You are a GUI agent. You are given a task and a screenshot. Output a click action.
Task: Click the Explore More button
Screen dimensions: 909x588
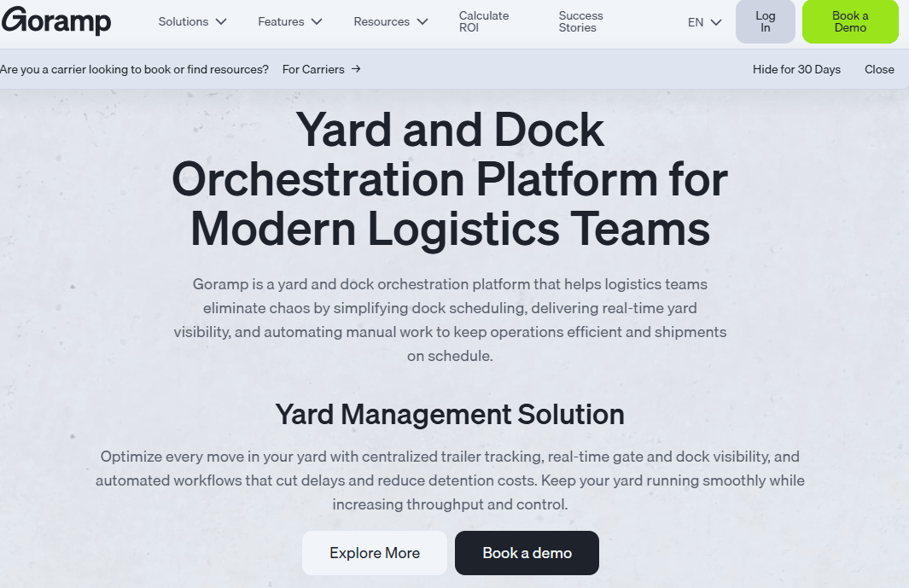375,553
